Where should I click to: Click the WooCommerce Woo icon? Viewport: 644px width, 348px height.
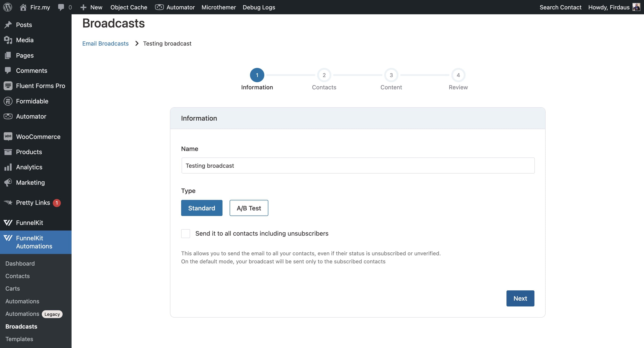point(8,136)
